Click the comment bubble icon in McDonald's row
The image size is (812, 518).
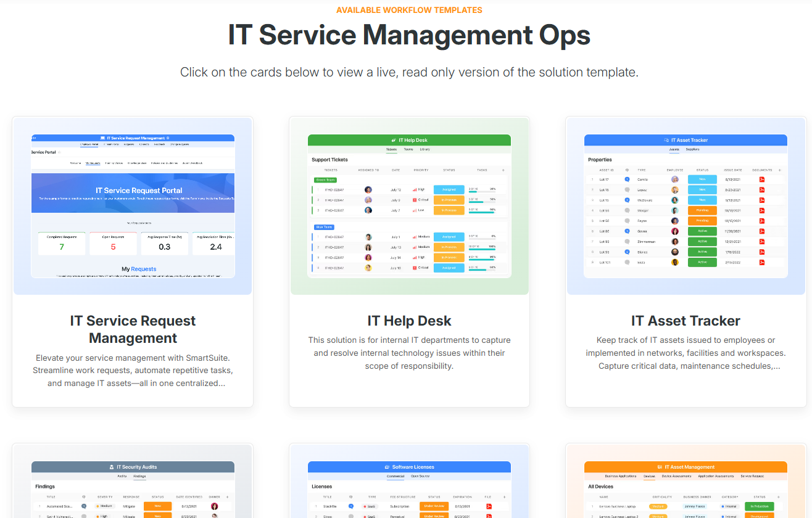pyautogui.click(x=627, y=200)
